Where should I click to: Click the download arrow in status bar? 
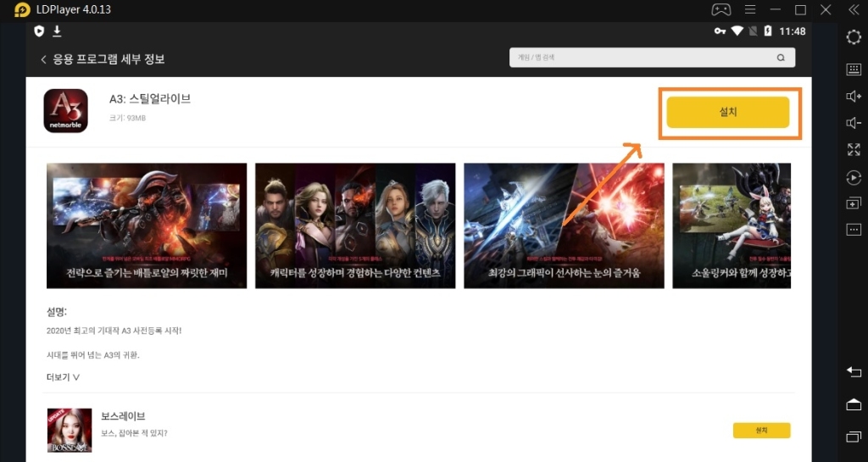[57, 31]
